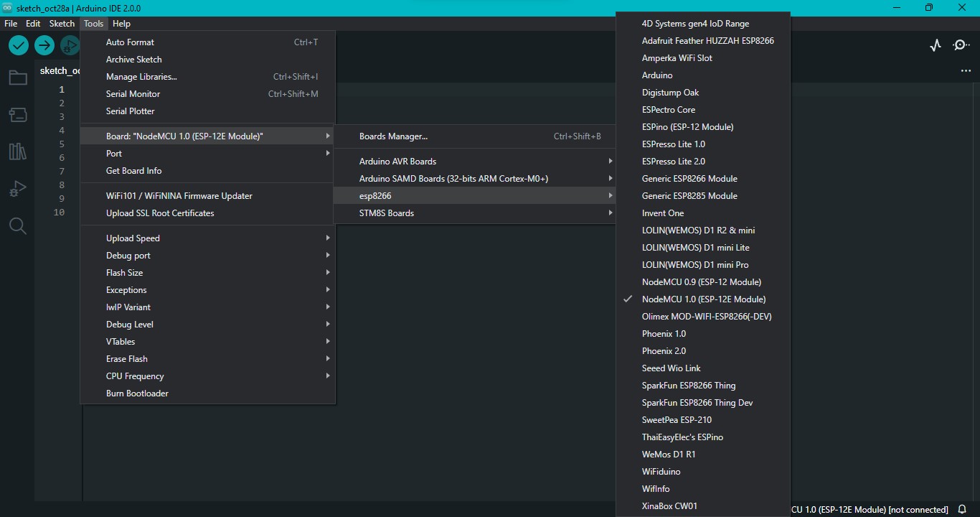Screen dimensions: 980x517
Task: Click the notifications bell icon
Action: point(963,510)
